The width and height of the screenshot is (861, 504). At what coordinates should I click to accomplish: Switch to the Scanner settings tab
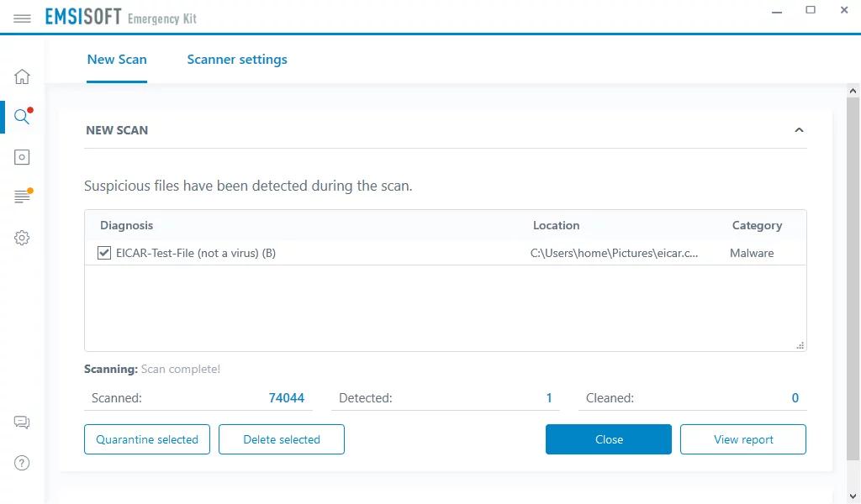tap(237, 60)
